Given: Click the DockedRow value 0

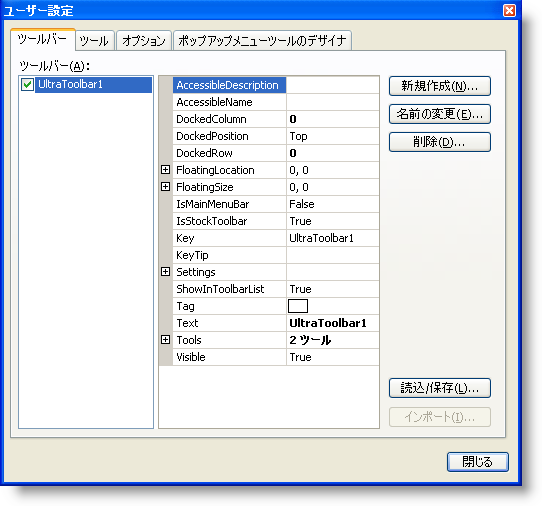Looking at the screenshot, I should tap(333, 153).
